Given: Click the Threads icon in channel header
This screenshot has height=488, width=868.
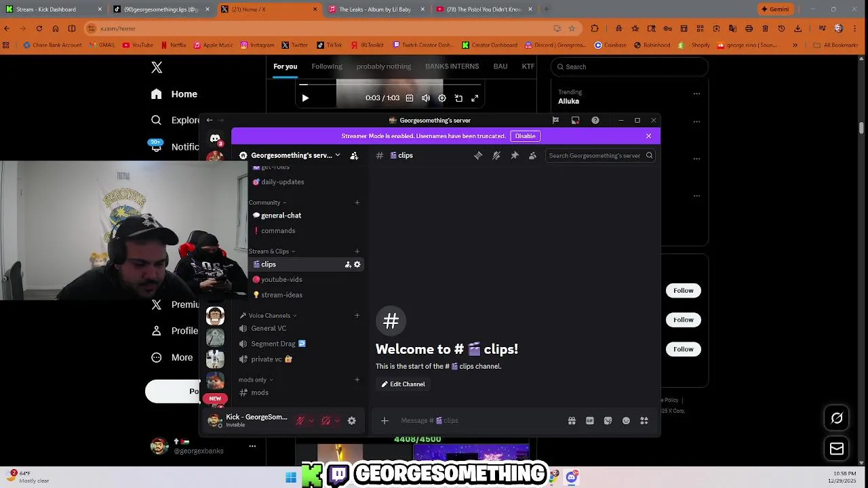Looking at the screenshot, I should click(x=478, y=155).
